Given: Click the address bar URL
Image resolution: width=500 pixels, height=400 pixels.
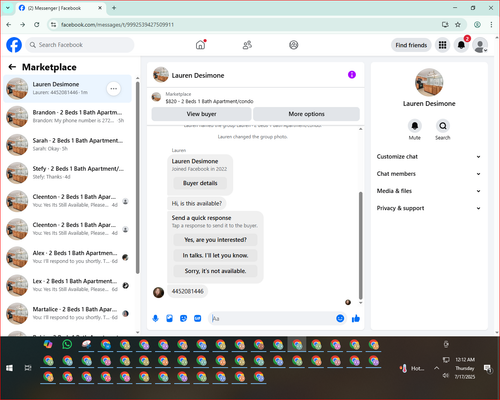Looking at the screenshot, I should (117, 25).
